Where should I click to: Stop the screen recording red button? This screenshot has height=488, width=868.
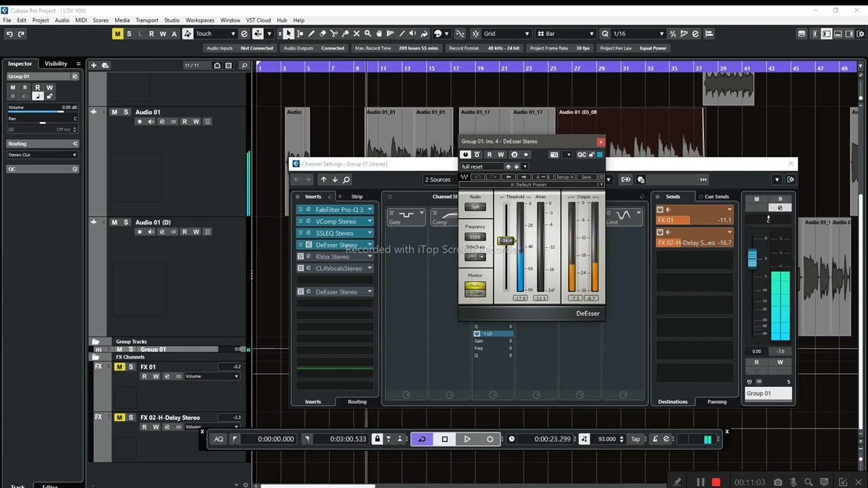click(x=716, y=483)
